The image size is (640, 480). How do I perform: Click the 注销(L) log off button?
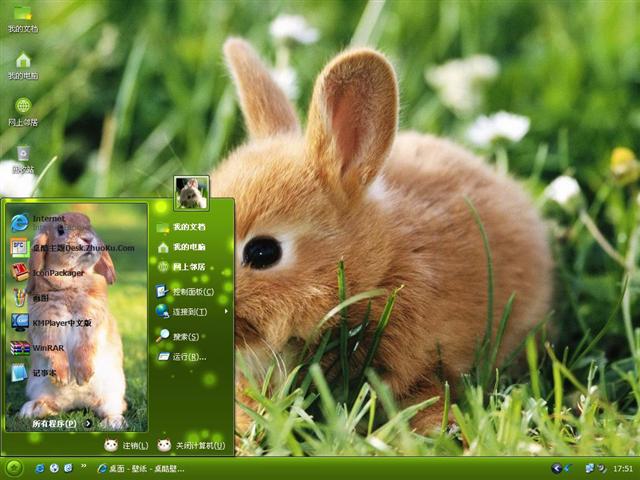click(126, 445)
